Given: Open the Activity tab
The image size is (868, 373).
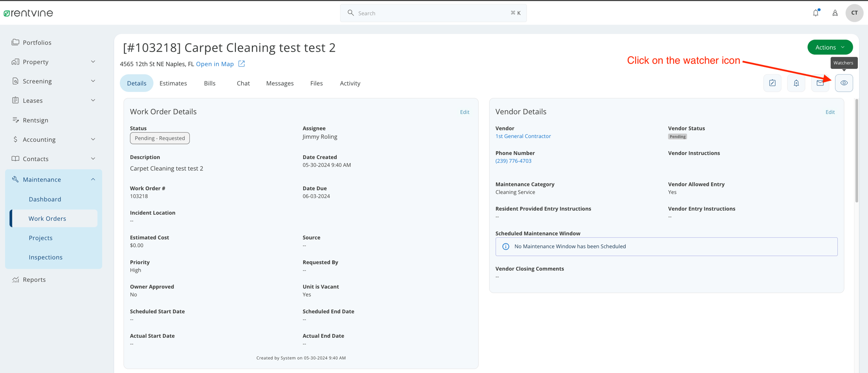Looking at the screenshot, I should pos(350,83).
